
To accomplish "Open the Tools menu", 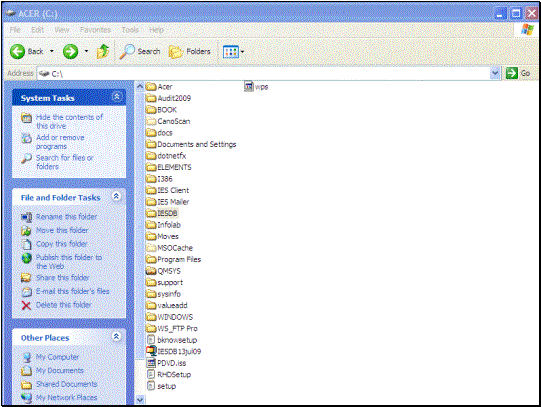I will (x=130, y=30).
